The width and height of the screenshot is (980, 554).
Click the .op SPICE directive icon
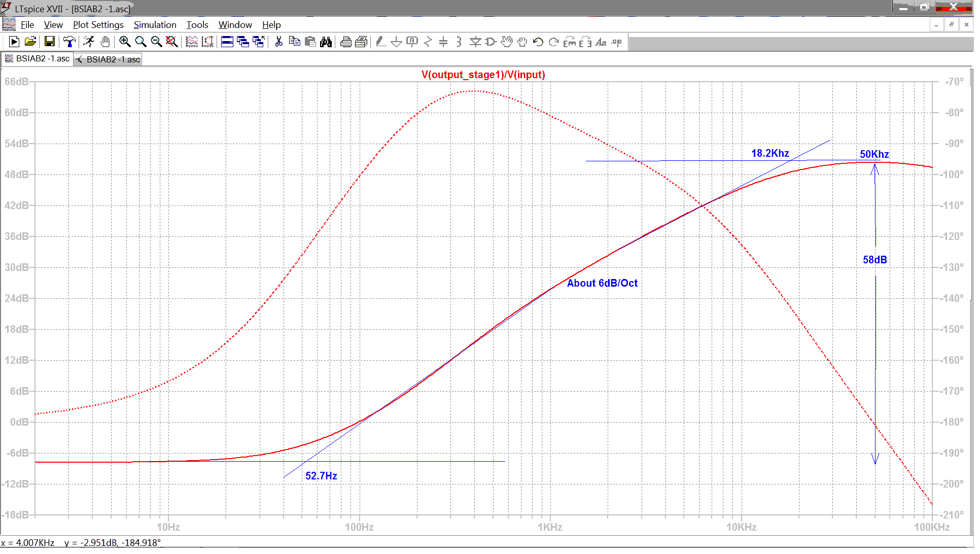tap(617, 42)
